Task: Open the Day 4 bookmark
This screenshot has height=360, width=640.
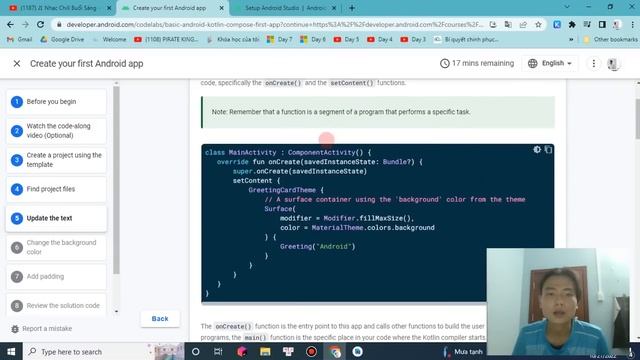Action: coord(380,39)
